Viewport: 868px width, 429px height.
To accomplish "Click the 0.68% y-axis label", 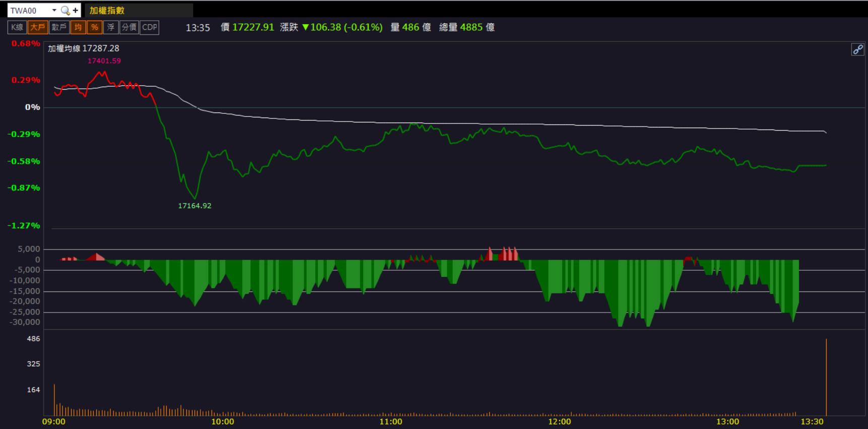I will (x=26, y=43).
